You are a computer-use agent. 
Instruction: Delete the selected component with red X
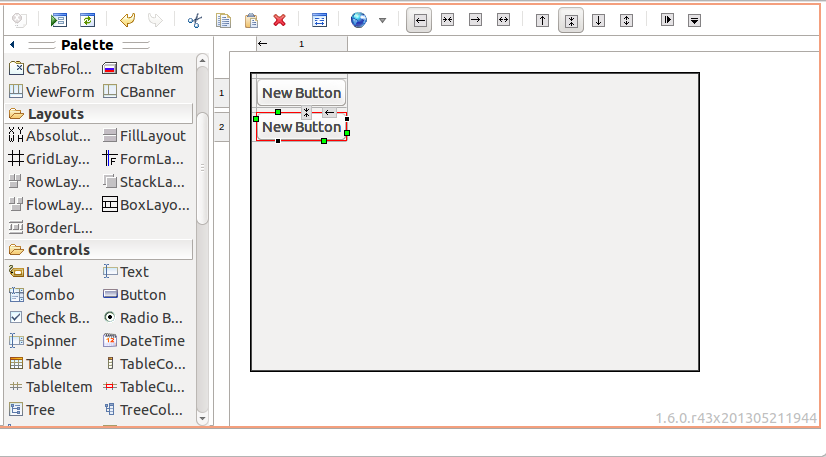pyautogui.click(x=279, y=21)
